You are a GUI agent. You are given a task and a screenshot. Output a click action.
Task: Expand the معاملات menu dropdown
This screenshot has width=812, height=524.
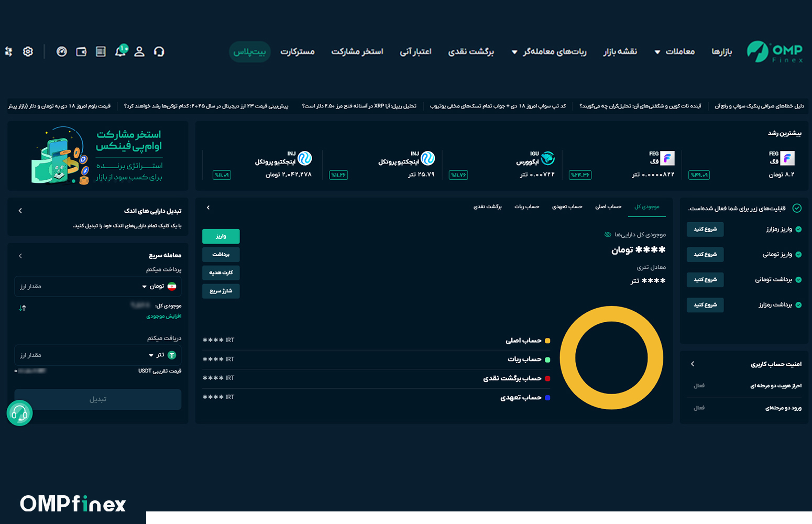675,51
